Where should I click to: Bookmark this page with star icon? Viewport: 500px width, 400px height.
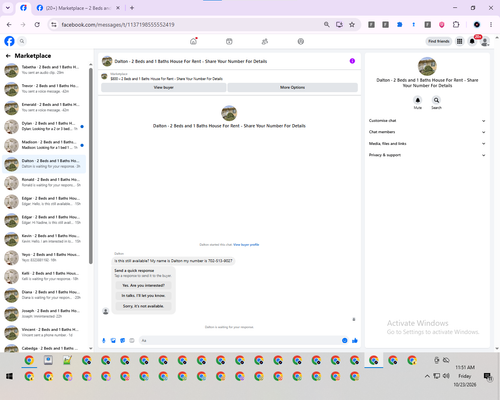pyautogui.click(x=352, y=25)
